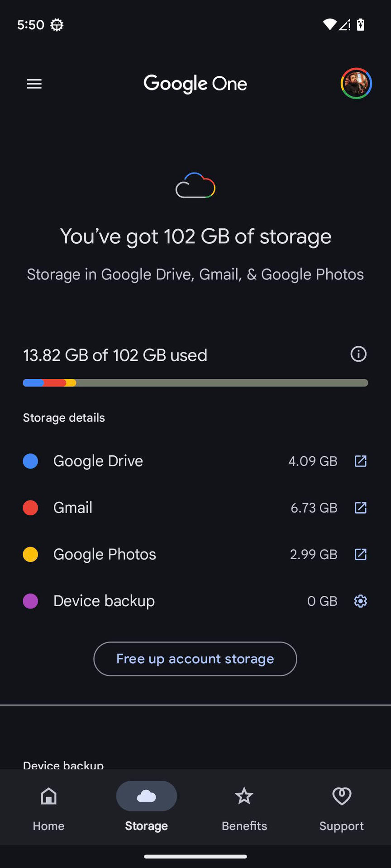Tap the storage usage progress bar

click(195, 383)
